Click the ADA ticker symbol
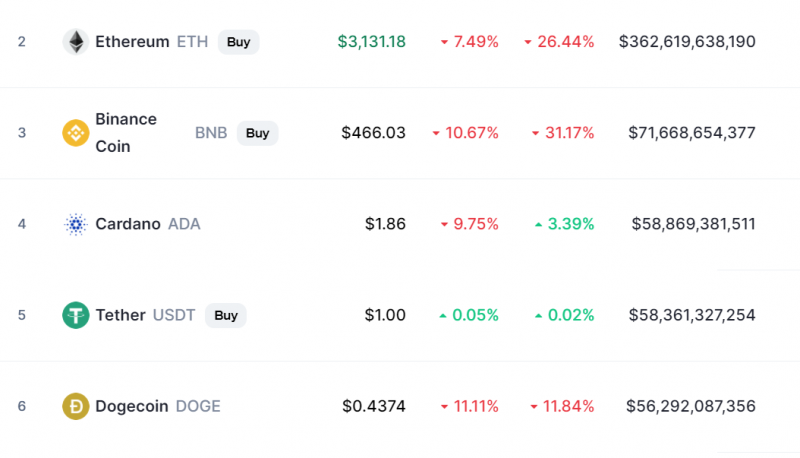This screenshot has width=800, height=458. 184,224
